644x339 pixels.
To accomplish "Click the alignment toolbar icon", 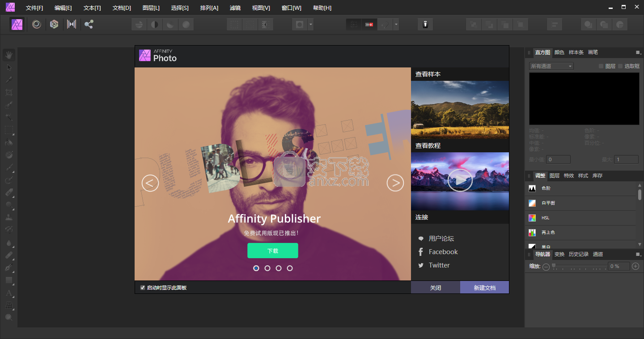I will (555, 25).
